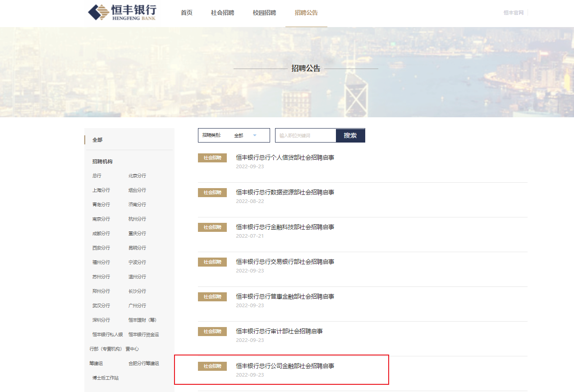This screenshot has width=574, height=392.
Task: Go to 社会招聘 in top navigation
Action: [222, 13]
